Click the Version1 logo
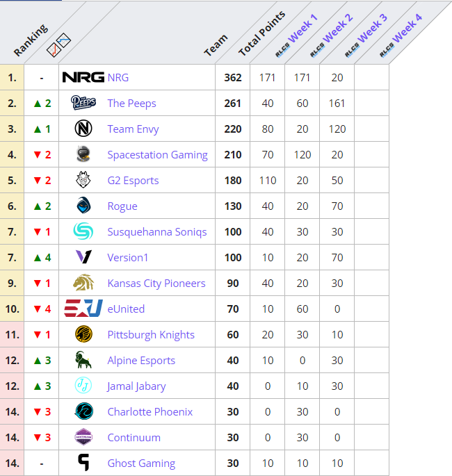The height and width of the screenshot is (476, 452). (x=83, y=257)
